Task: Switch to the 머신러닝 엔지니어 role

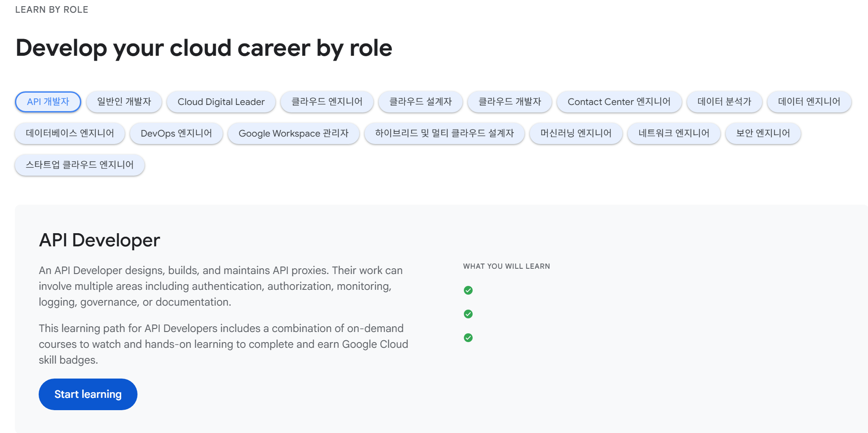Action: 576,134
